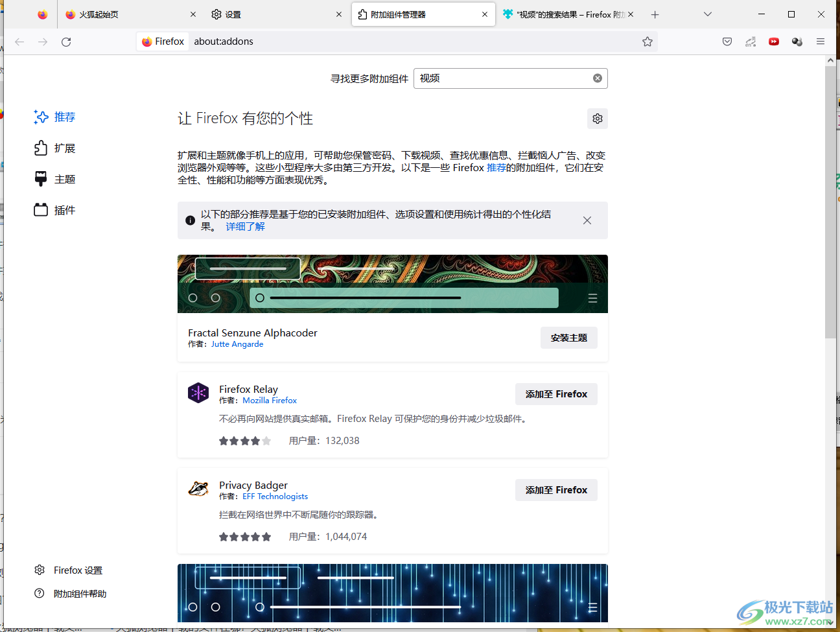The width and height of the screenshot is (840, 632).
Task: Install Fractal Senzune Alphacoder theme
Action: (x=569, y=338)
